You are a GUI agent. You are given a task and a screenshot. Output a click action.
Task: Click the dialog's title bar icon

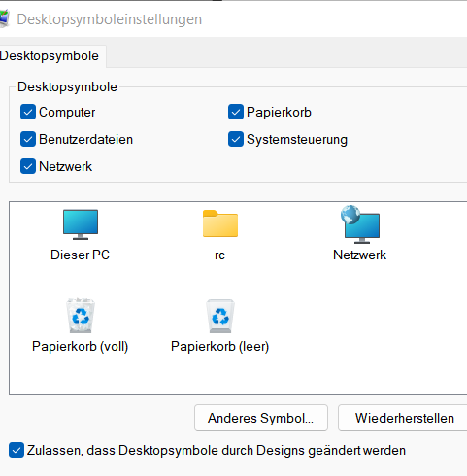coord(4,18)
